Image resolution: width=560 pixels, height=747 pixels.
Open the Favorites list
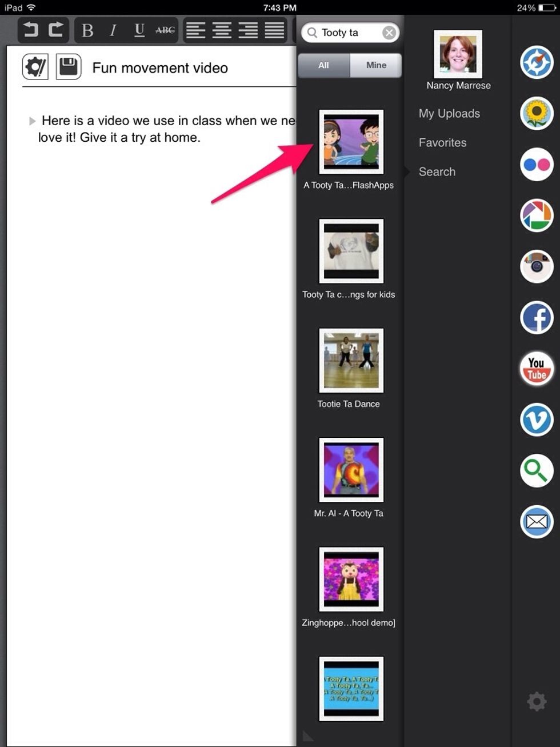tap(442, 142)
